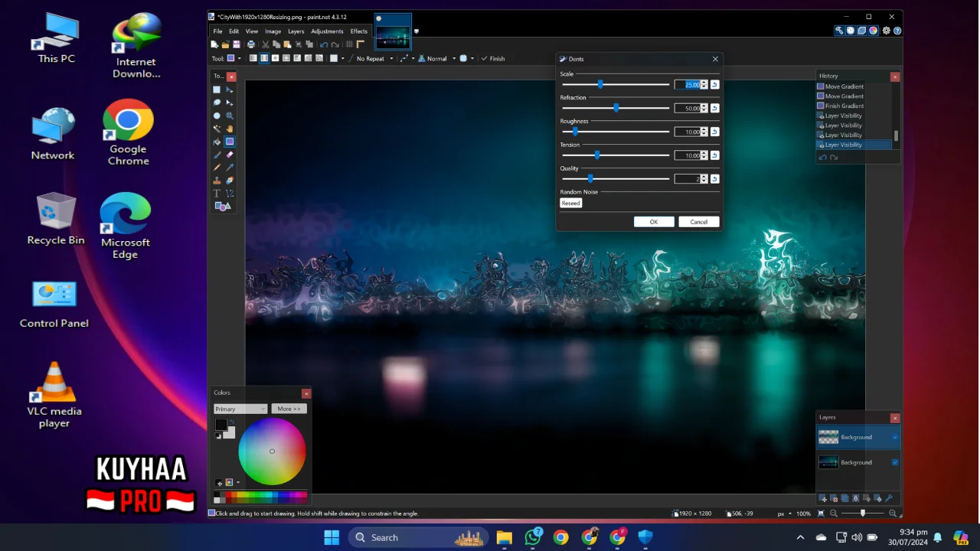Choose the conical gradient type
This screenshot has width=980, height=551.
[x=297, y=58]
